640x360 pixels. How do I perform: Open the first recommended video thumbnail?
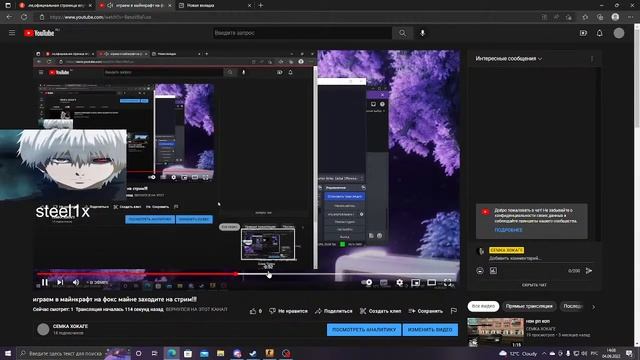(x=496, y=332)
